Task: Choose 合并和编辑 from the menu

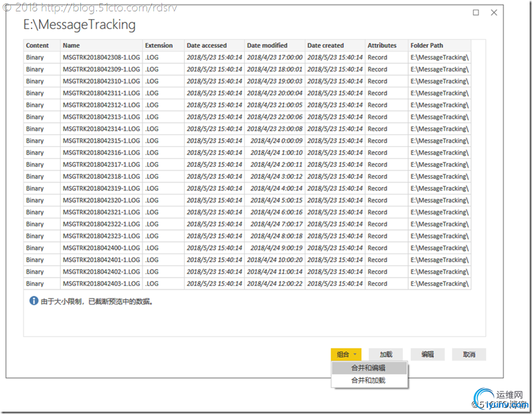Action: coord(369,368)
